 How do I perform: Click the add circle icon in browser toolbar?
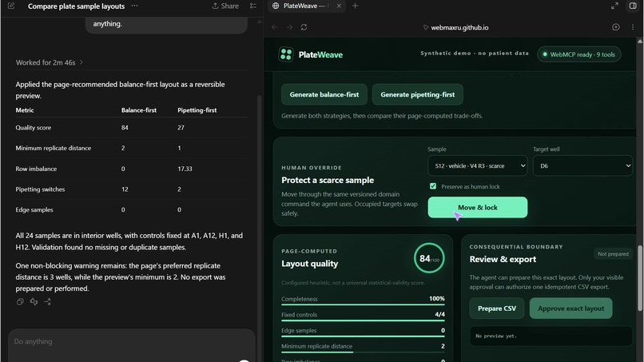[x=616, y=27]
